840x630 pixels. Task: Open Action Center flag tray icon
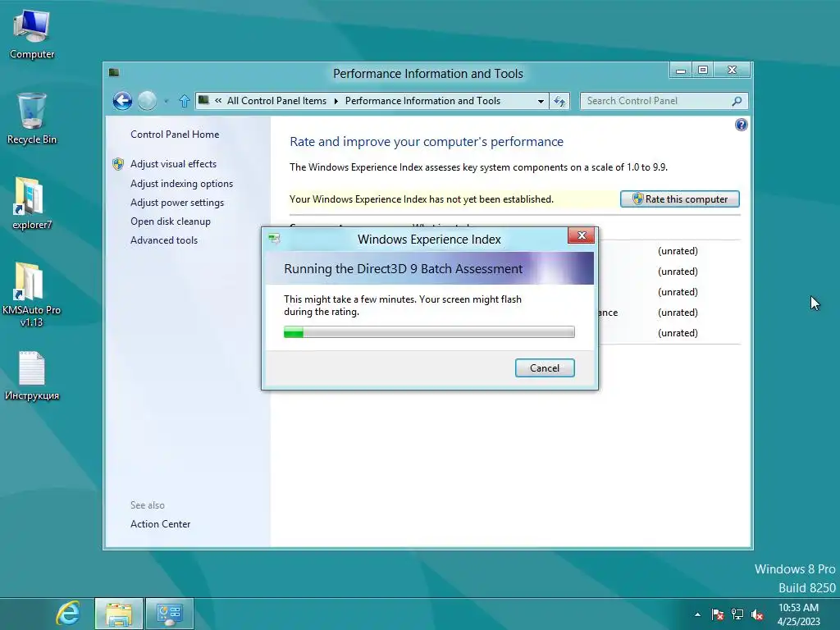click(x=717, y=614)
